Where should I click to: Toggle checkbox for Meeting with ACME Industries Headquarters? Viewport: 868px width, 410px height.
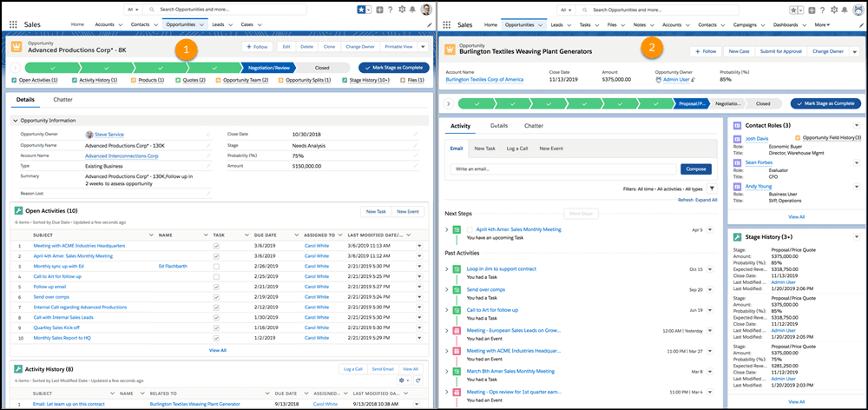pyautogui.click(x=216, y=246)
